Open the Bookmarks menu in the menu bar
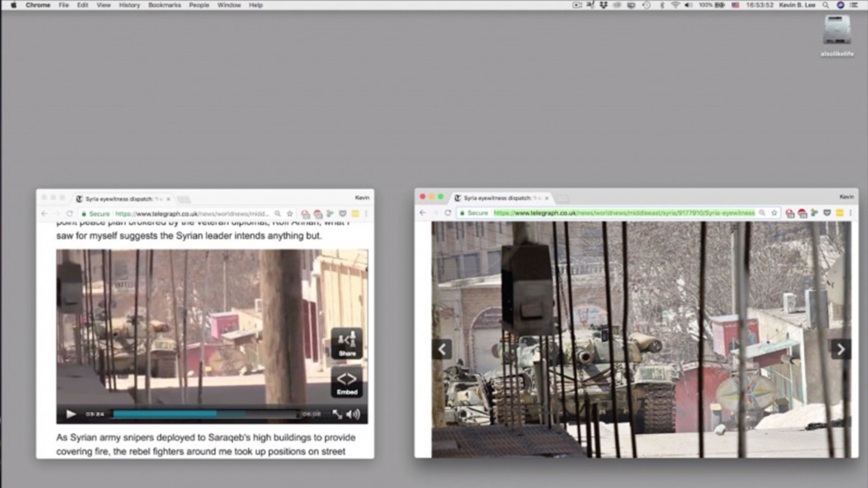 pyautogui.click(x=164, y=5)
